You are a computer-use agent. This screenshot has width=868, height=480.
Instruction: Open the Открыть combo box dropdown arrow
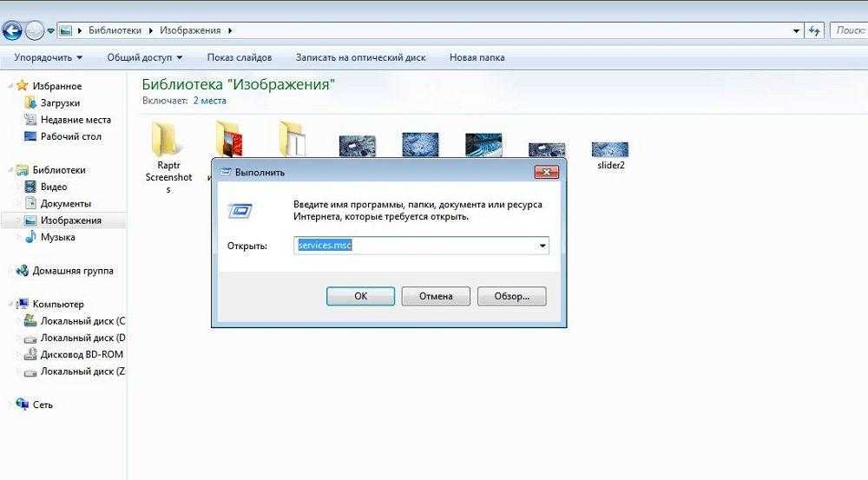click(542, 246)
